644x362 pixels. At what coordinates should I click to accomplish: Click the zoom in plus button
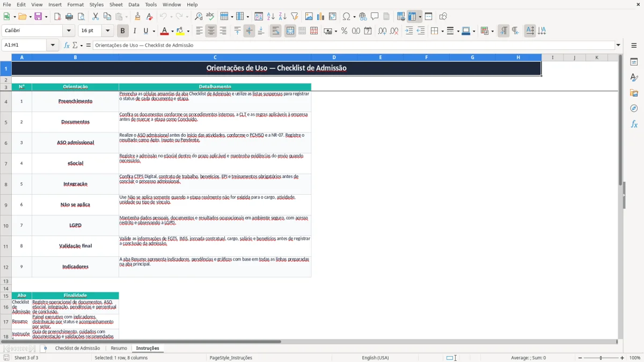tap(623, 358)
